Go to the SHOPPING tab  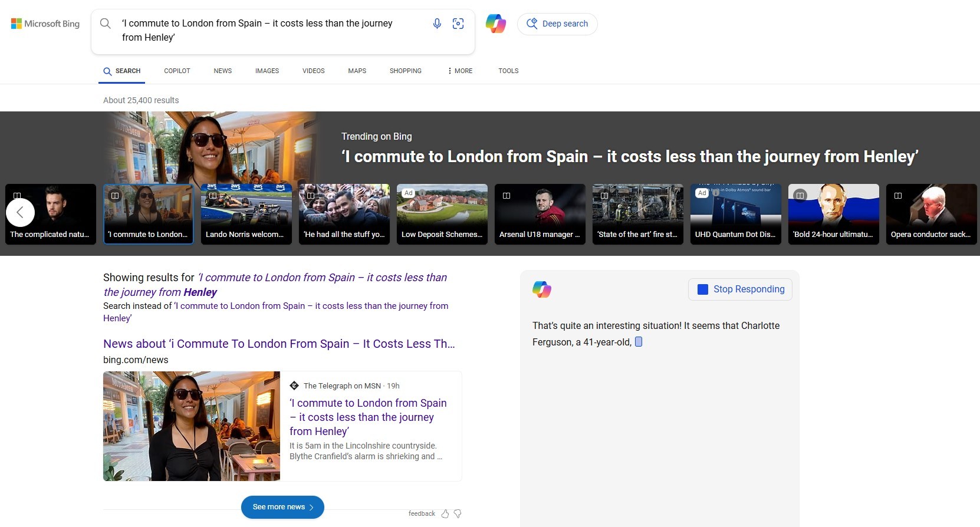click(406, 71)
